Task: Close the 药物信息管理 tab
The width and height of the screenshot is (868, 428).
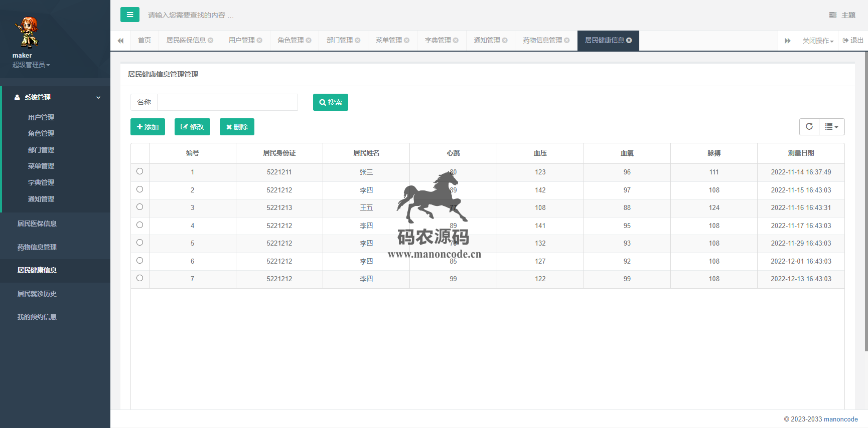Action: tap(567, 41)
